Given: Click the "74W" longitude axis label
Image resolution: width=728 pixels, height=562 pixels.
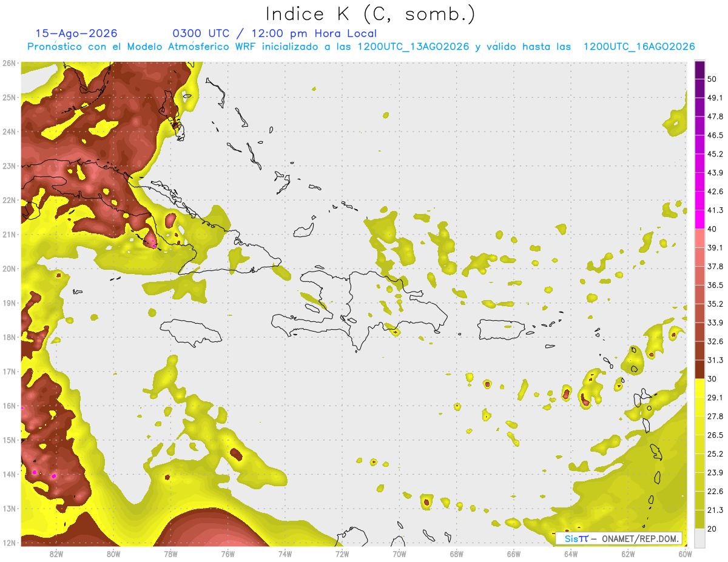Looking at the screenshot, I should [x=285, y=554].
